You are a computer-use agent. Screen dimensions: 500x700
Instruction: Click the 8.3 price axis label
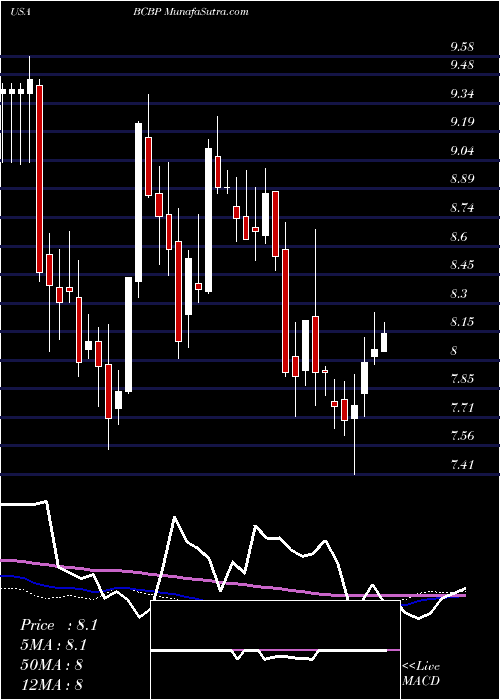click(x=458, y=294)
